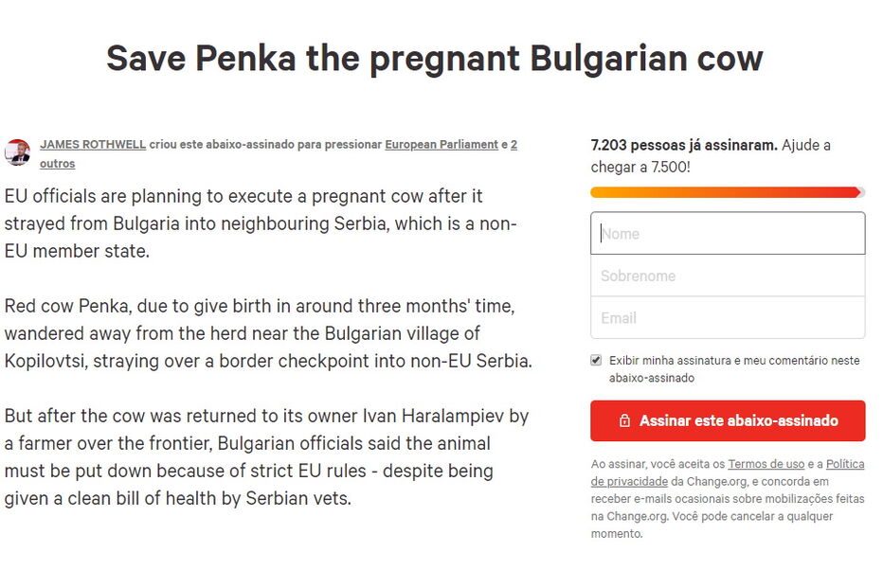Viewport: 883px width, 588px height.
Task: Click the orange signature progress bar
Action: pyautogui.click(x=727, y=192)
